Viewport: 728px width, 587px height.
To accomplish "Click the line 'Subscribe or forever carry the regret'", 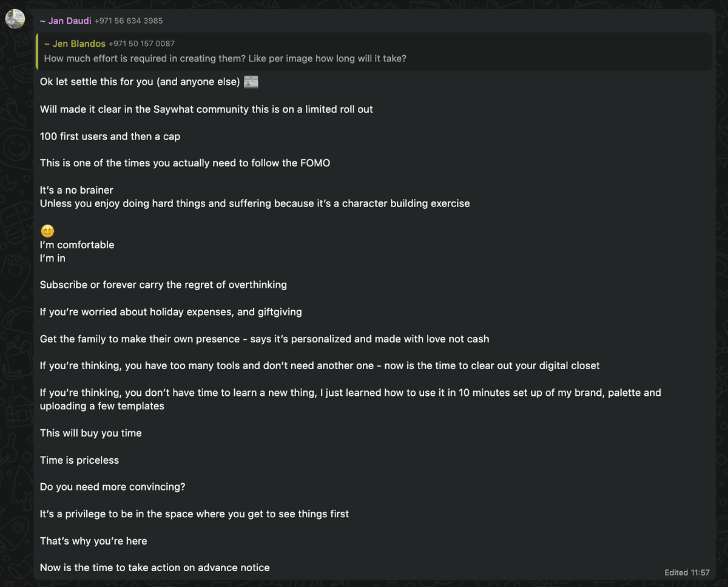I will [163, 285].
